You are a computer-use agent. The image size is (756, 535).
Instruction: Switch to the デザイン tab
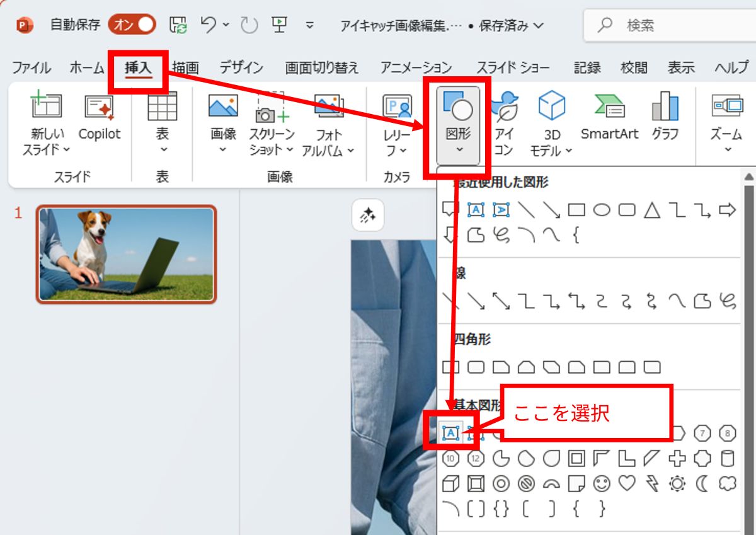241,68
